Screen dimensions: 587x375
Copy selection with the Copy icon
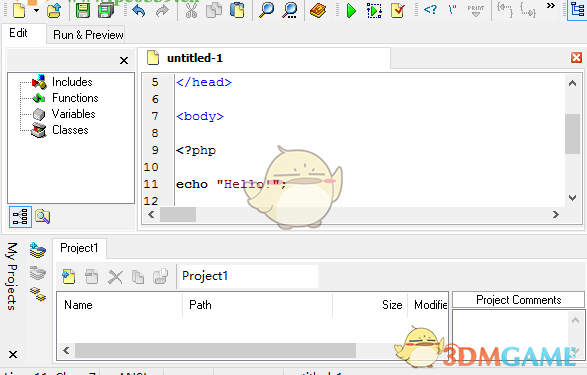click(214, 10)
